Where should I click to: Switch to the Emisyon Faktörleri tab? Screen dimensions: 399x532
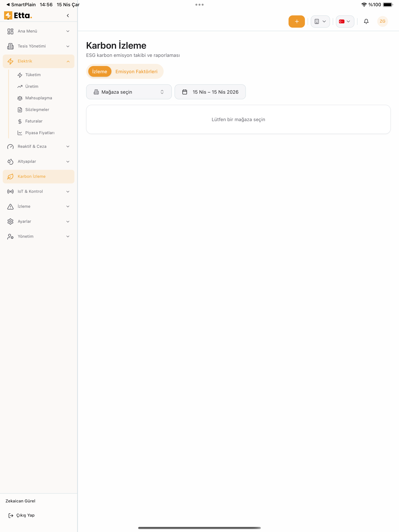[136, 71]
